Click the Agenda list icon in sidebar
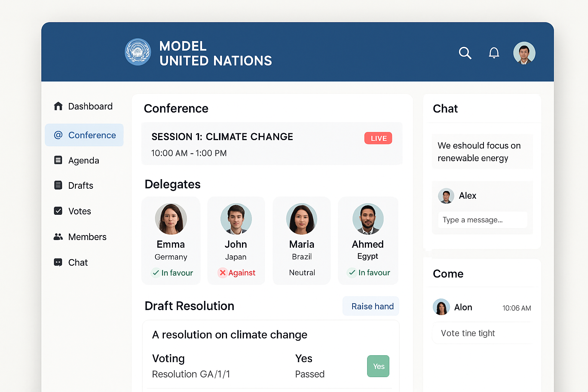Image resolution: width=588 pixels, height=392 pixels. pos(58,160)
